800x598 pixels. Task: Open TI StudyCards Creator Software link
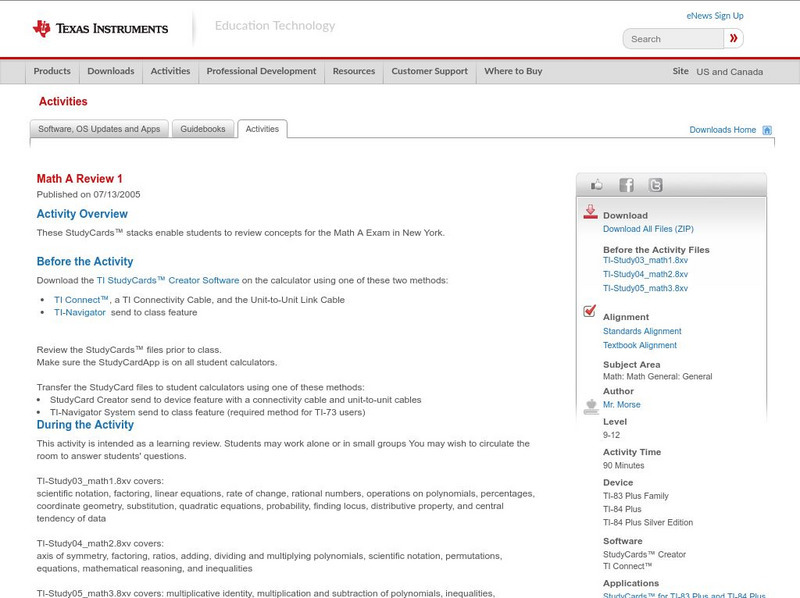point(168,280)
